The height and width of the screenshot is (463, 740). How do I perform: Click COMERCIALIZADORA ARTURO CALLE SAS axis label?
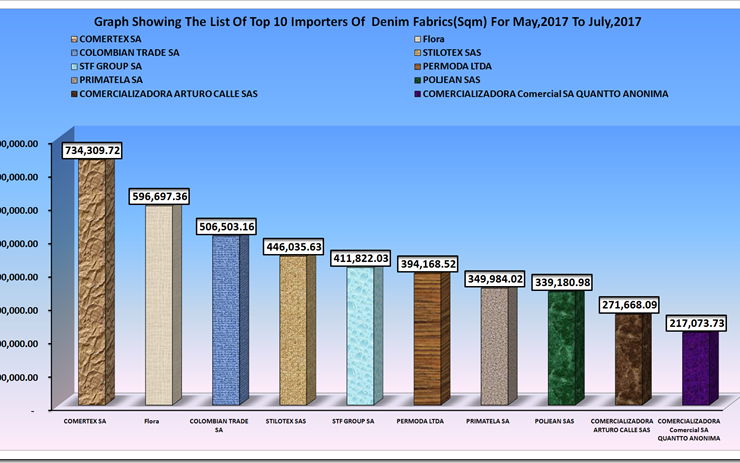pos(622,426)
